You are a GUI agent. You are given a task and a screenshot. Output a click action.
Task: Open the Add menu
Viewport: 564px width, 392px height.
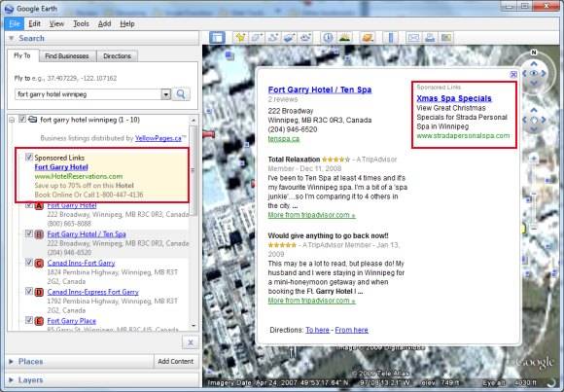104,23
